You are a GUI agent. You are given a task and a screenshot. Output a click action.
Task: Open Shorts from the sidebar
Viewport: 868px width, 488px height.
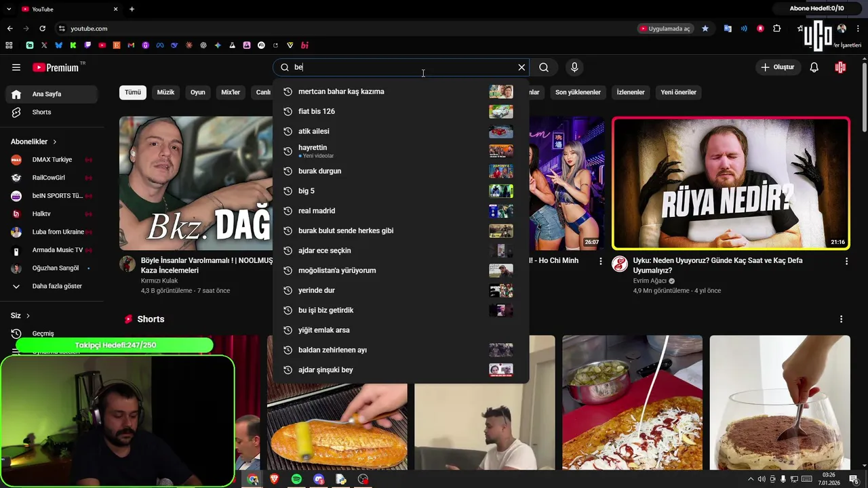click(x=53, y=112)
